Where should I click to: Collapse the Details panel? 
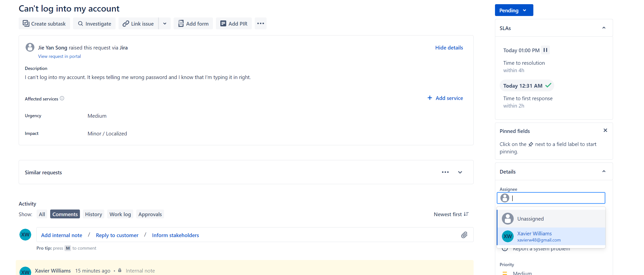click(x=604, y=171)
